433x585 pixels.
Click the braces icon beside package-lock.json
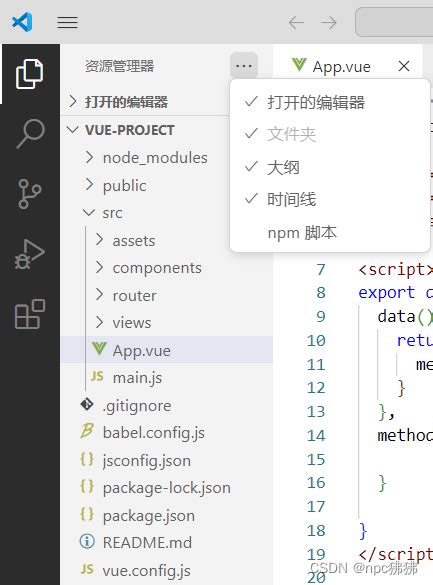coord(87,487)
